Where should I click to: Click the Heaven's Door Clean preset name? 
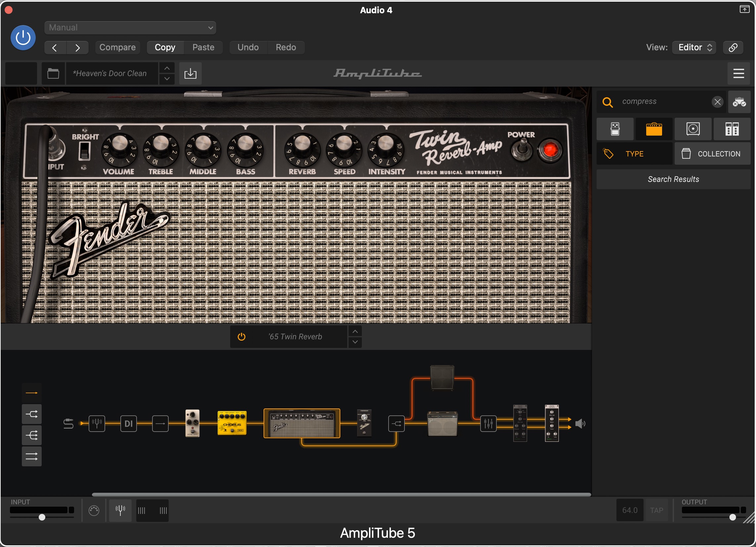tap(111, 73)
